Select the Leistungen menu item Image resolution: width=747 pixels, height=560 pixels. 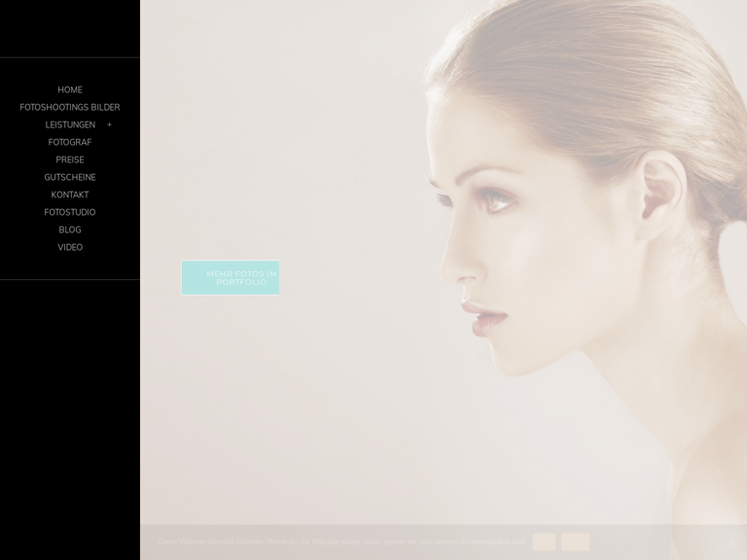tap(70, 125)
